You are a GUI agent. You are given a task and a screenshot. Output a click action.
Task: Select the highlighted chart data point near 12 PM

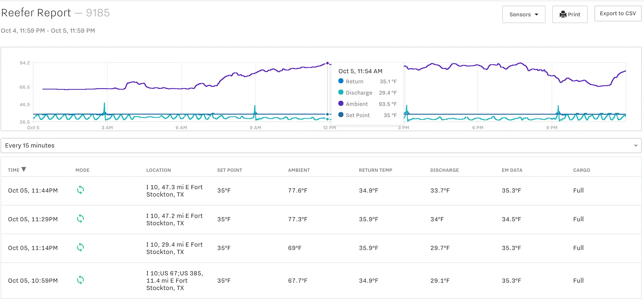coord(327,63)
